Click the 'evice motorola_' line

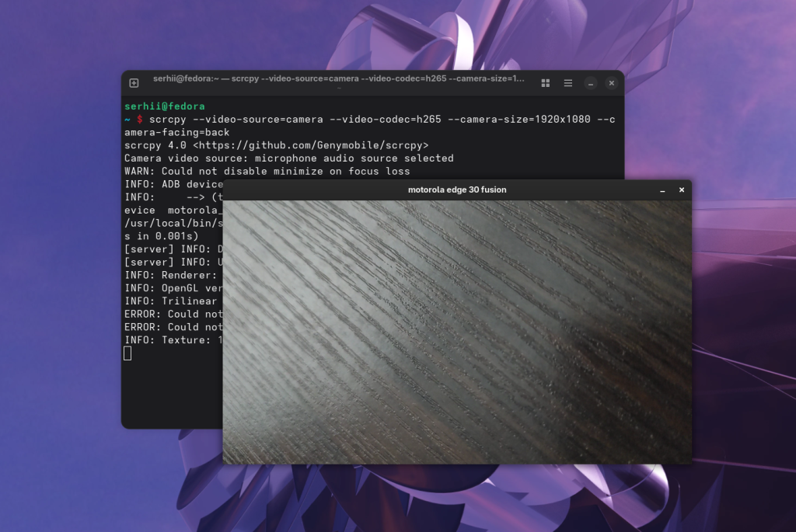tap(173, 210)
